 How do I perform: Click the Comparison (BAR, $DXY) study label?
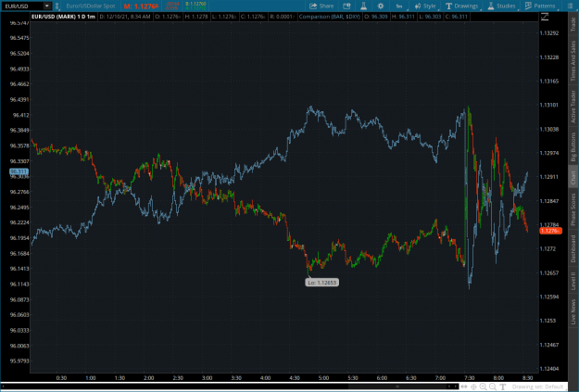[330, 17]
